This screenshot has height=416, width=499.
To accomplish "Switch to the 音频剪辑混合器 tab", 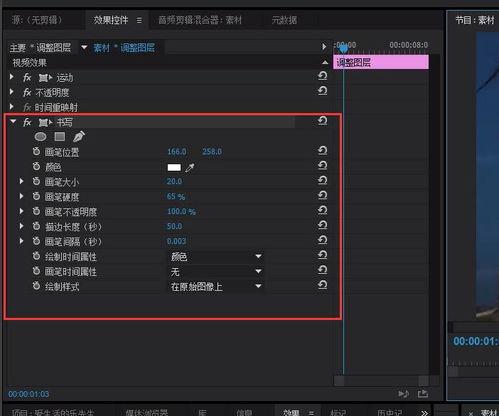I will pos(200,20).
